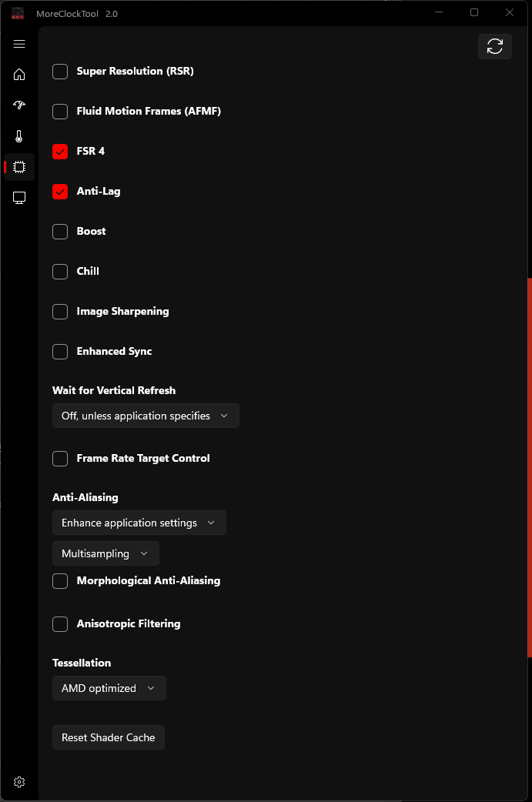Click the Reset Shader Cache button

click(x=109, y=737)
